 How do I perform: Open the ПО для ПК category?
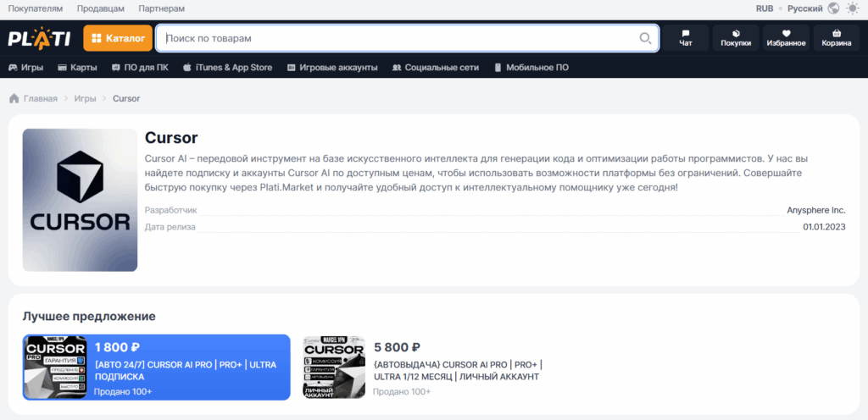tap(140, 68)
